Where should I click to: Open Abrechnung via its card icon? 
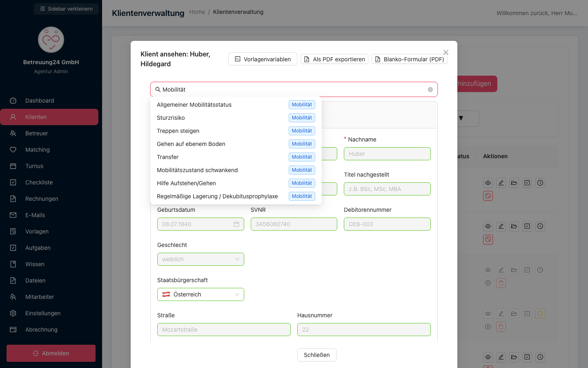point(13,330)
